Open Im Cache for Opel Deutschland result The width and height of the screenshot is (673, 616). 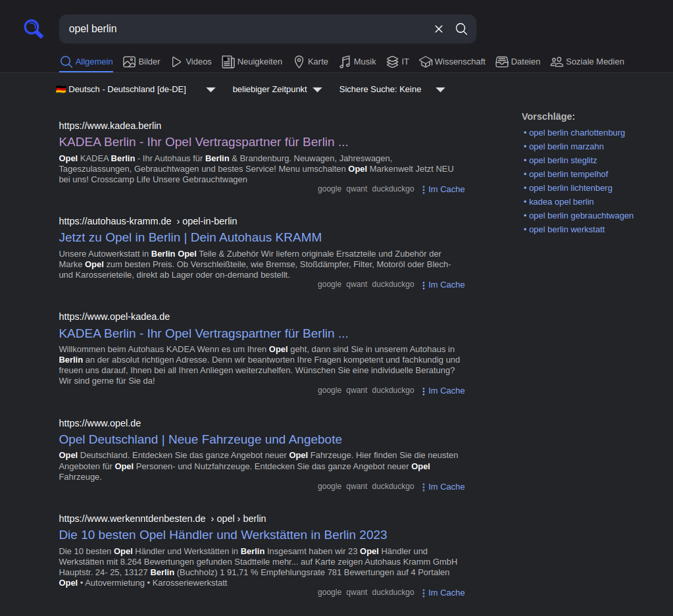tap(447, 487)
